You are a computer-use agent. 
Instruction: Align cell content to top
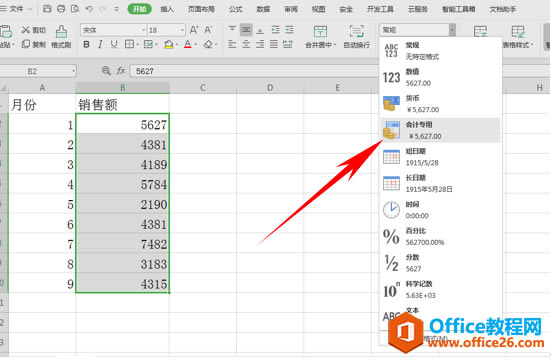click(x=232, y=30)
